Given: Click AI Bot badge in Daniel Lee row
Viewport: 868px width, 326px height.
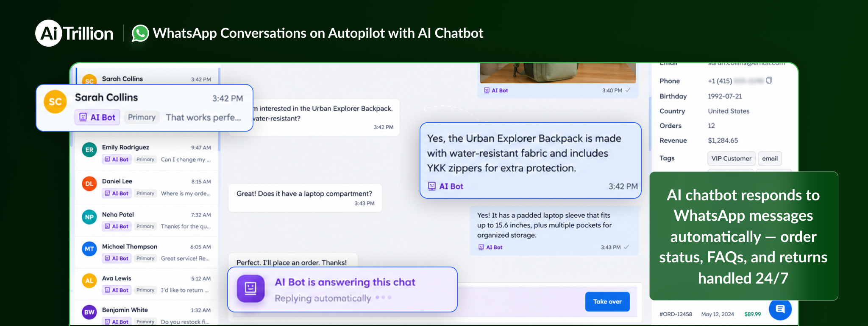Looking at the screenshot, I should click(x=116, y=194).
